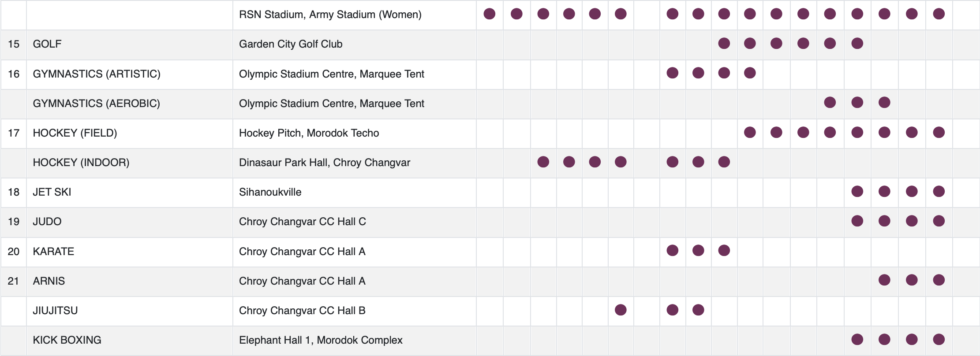980x356 pixels.
Task: Click the RSN Stadium, Army Stadium (Women) venue
Action: coord(330,15)
